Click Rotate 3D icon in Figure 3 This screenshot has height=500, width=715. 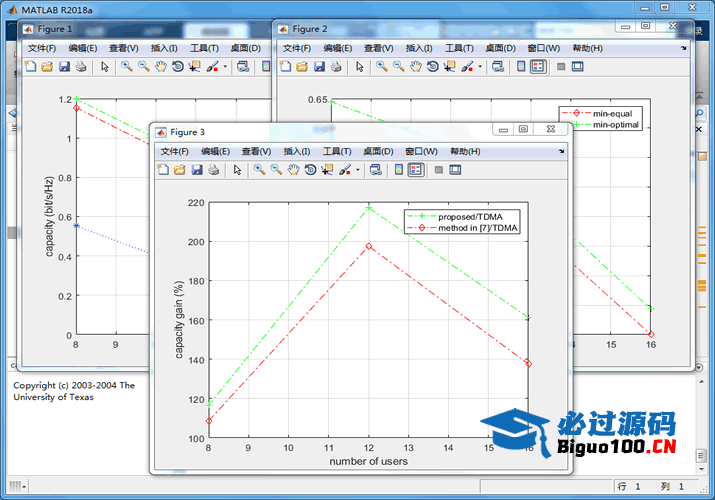click(x=311, y=170)
